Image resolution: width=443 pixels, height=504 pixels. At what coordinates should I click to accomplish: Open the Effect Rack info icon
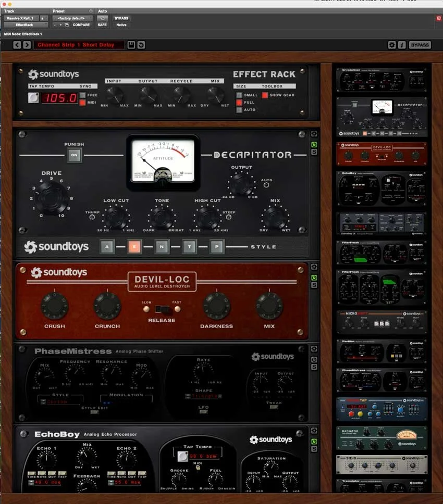(401, 45)
